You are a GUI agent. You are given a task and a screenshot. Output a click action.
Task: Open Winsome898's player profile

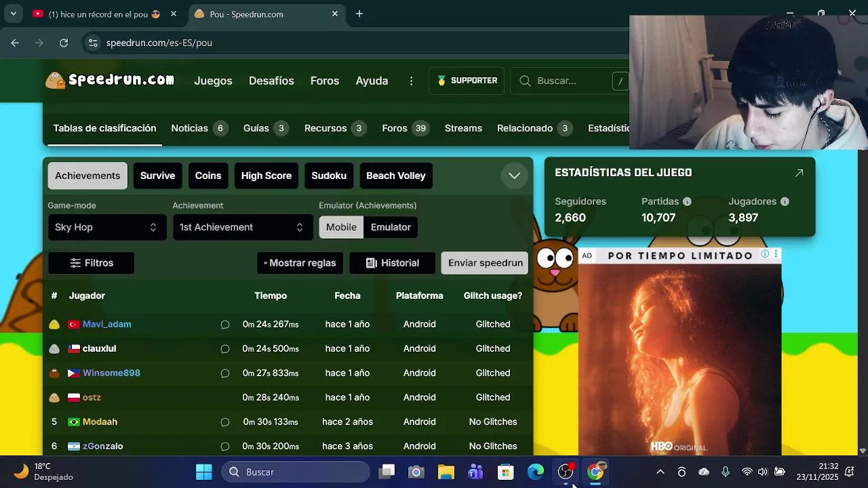[111, 373]
